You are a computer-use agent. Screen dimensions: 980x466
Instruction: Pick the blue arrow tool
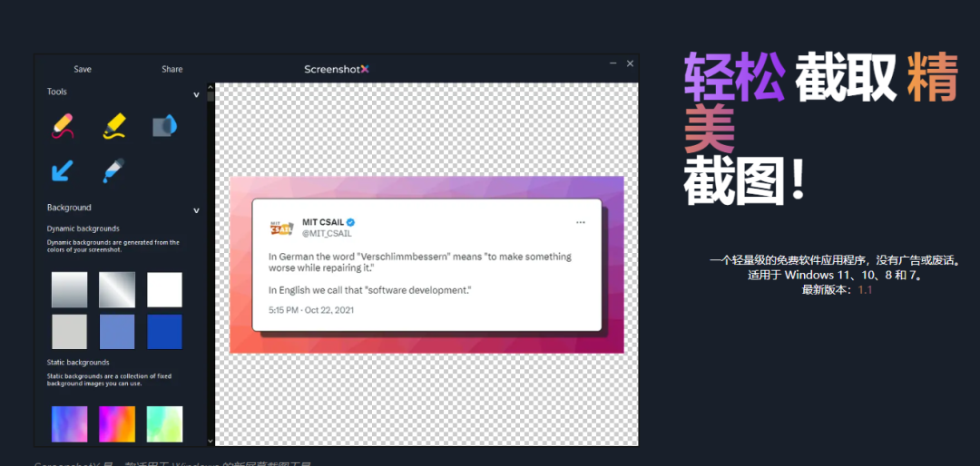(63, 170)
